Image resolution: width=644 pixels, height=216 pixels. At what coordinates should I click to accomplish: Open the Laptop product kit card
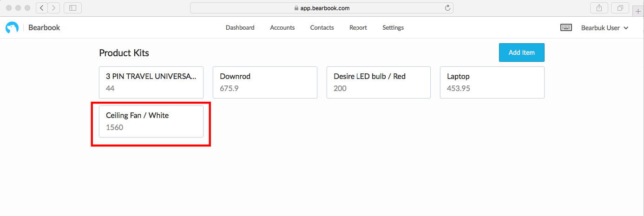tap(492, 82)
